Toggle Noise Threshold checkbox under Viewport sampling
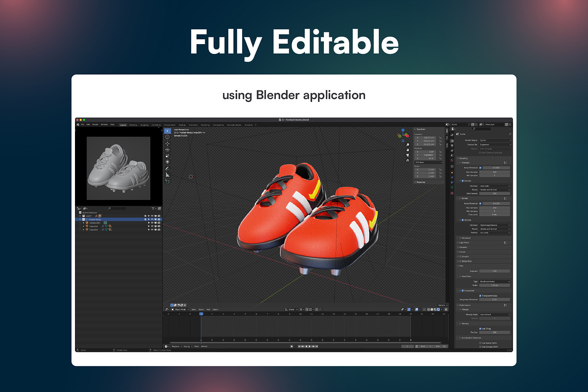 click(x=480, y=168)
